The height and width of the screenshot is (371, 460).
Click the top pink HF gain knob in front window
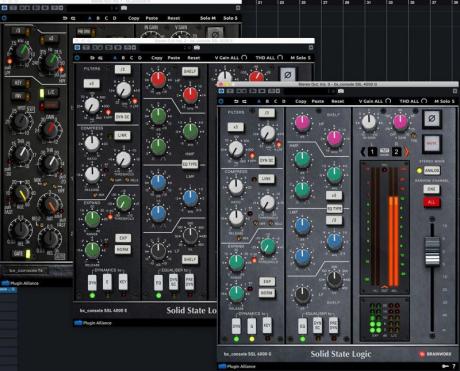pyautogui.click(x=303, y=123)
